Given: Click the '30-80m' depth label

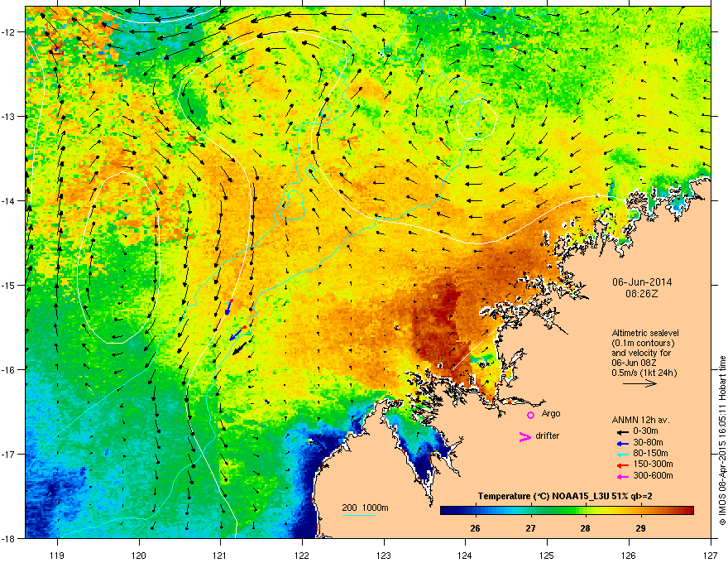Looking at the screenshot, I should click(x=648, y=442).
